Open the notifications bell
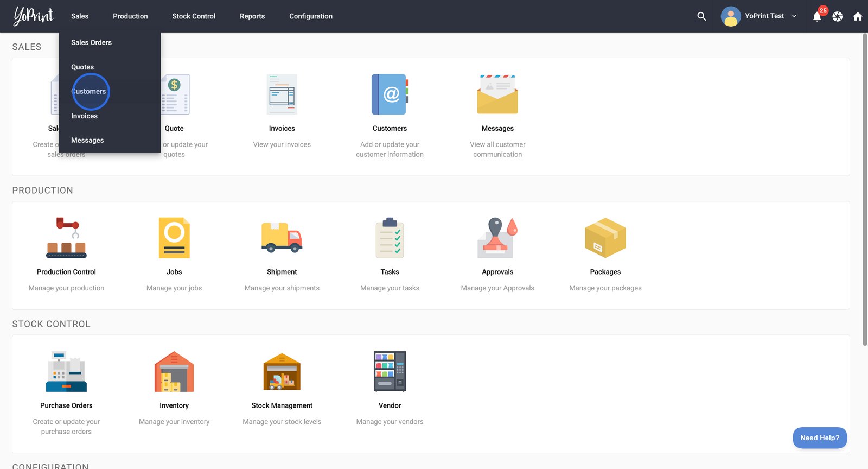 817,17
